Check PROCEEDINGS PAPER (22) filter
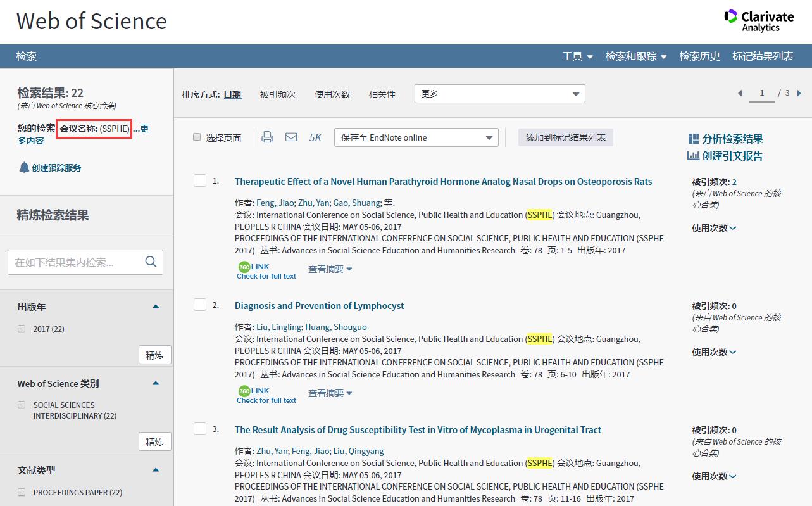812x506 pixels. [22, 492]
